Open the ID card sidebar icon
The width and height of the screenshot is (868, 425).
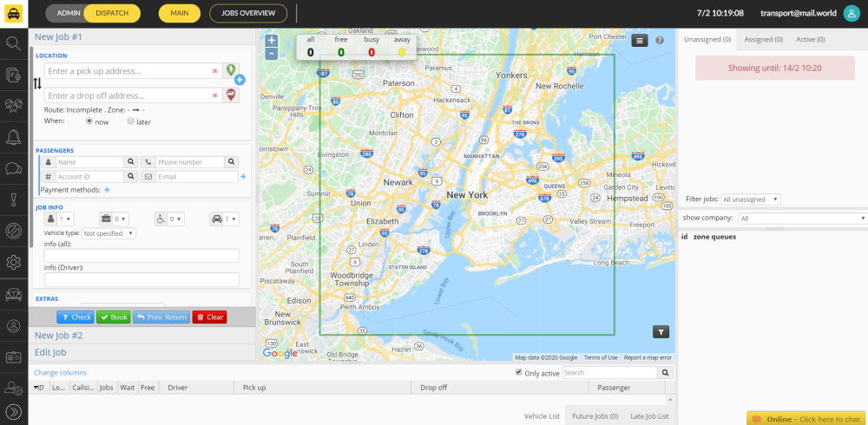point(13,357)
